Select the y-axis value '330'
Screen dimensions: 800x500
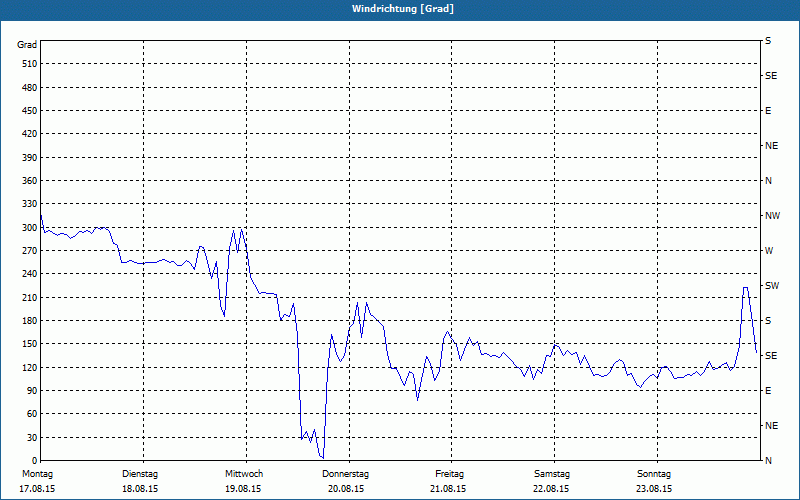(x=30, y=204)
